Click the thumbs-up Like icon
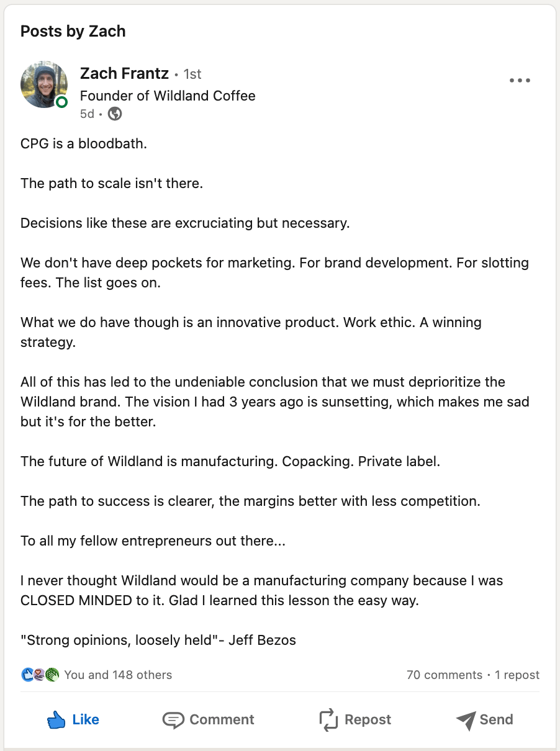This screenshot has width=560, height=751. tap(56, 720)
